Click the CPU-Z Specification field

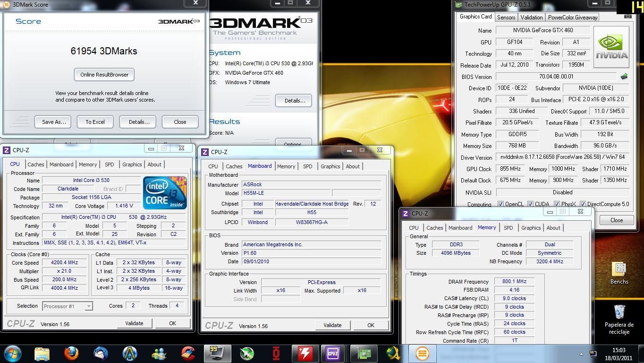pyautogui.click(x=115, y=217)
